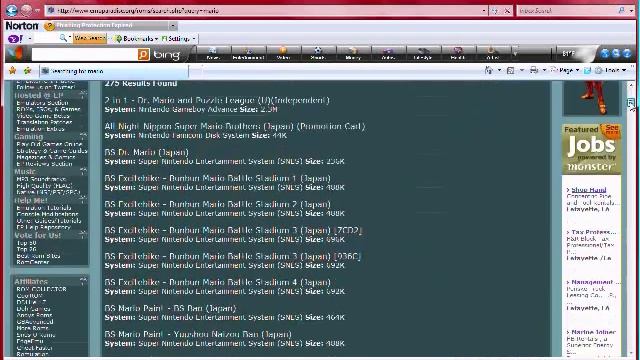Click the Yahoo! logo icon
The height and width of the screenshot is (360, 640).
(x=16, y=39)
